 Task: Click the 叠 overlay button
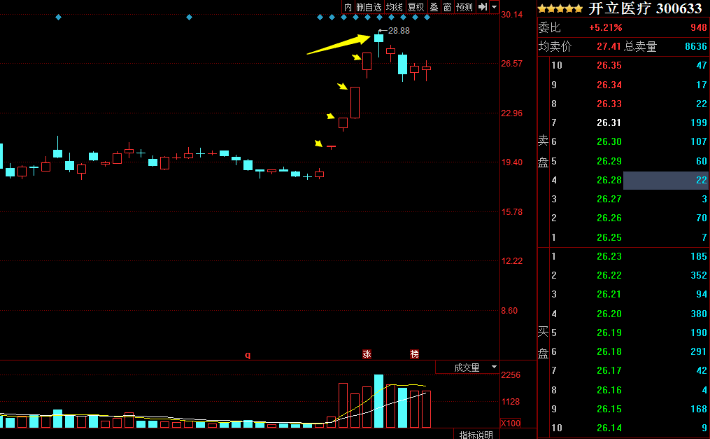point(433,7)
